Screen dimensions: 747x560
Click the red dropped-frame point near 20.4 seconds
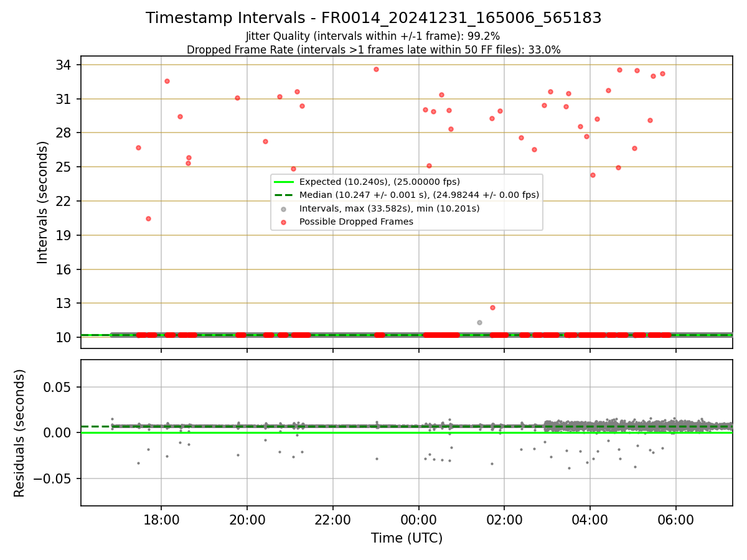[x=148, y=218]
